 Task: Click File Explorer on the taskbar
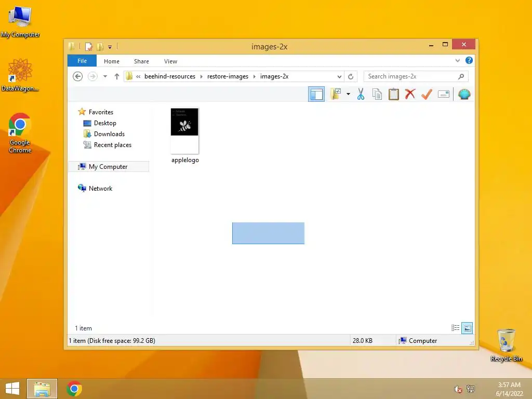(42, 389)
